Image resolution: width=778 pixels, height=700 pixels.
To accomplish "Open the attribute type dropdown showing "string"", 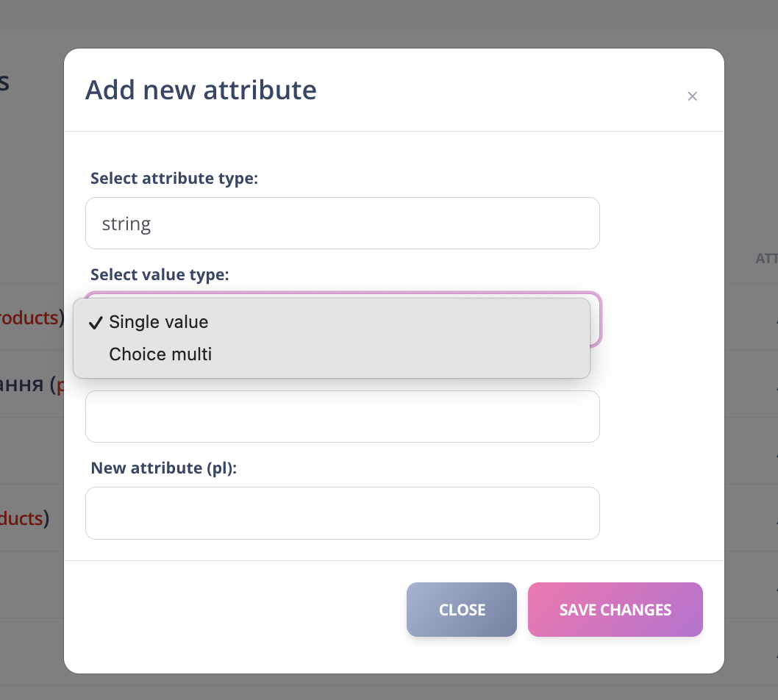I will click(343, 223).
